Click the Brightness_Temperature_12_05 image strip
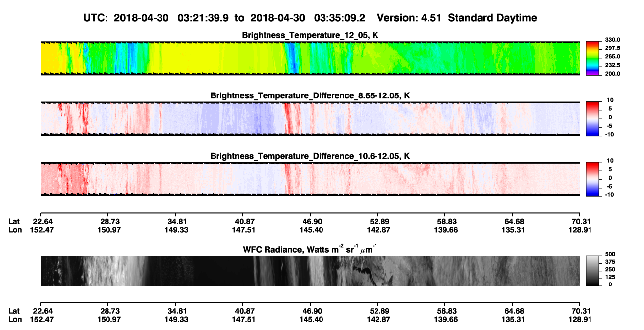The height and width of the screenshot is (330, 644). 310,58
